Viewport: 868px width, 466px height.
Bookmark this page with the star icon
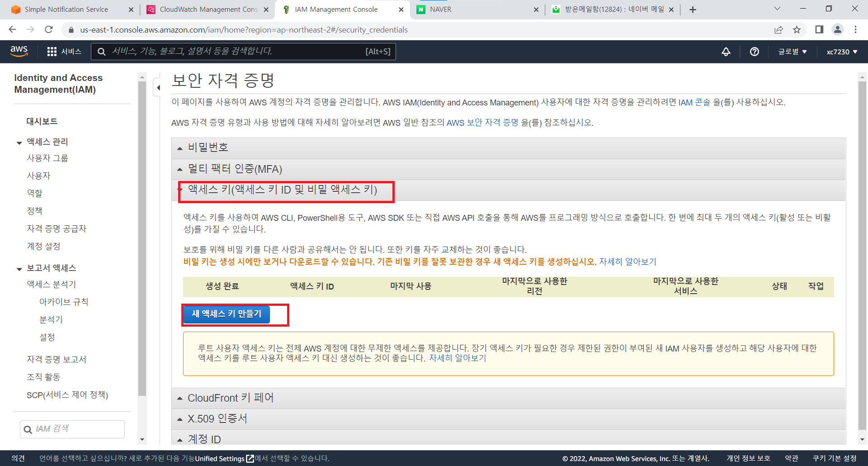click(797, 30)
